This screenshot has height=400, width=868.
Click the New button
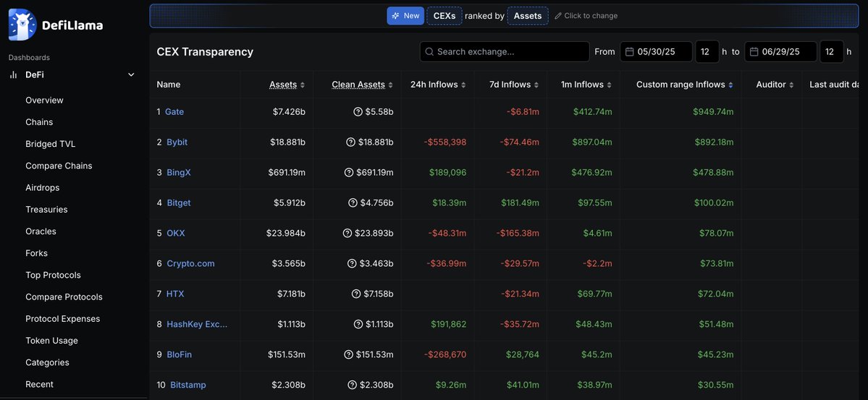tap(405, 16)
